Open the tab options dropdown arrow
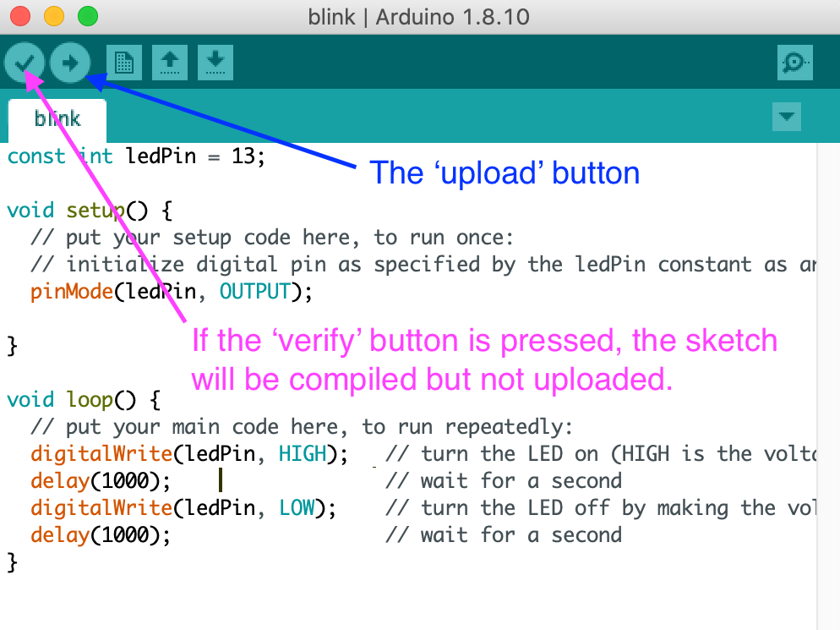Image resolution: width=840 pixels, height=630 pixels. (x=787, y=117)
